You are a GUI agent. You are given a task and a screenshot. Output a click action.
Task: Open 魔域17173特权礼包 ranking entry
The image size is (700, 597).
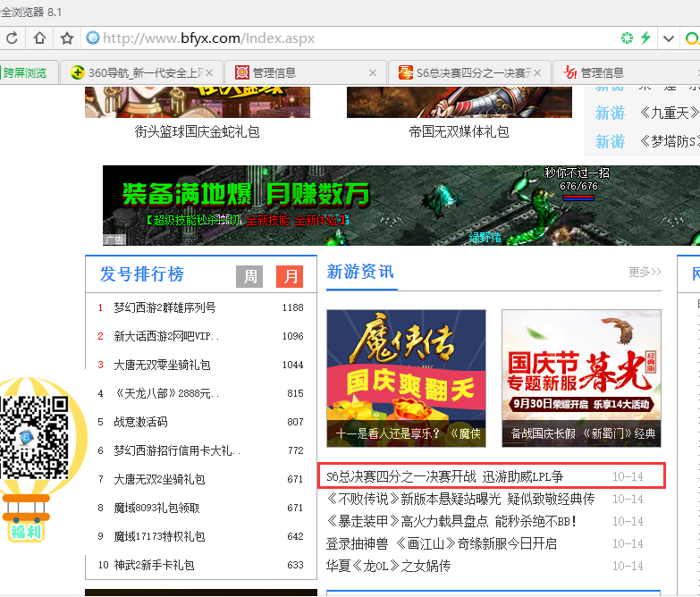(159, 536)
